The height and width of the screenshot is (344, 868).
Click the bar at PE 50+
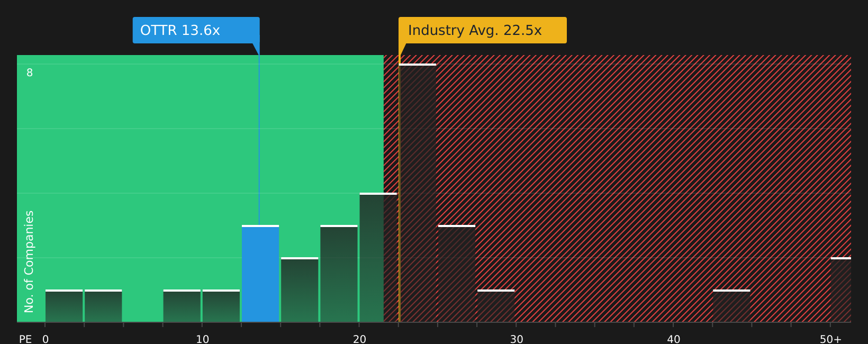(841, 289)
